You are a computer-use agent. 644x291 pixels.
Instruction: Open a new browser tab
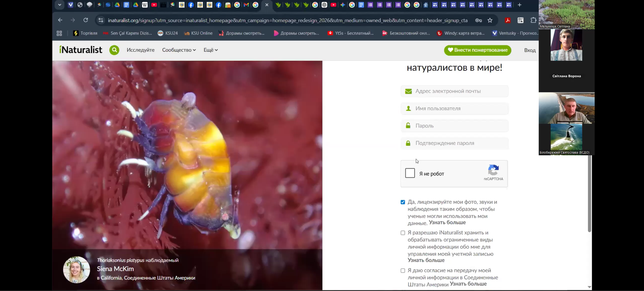pos(519,5)
